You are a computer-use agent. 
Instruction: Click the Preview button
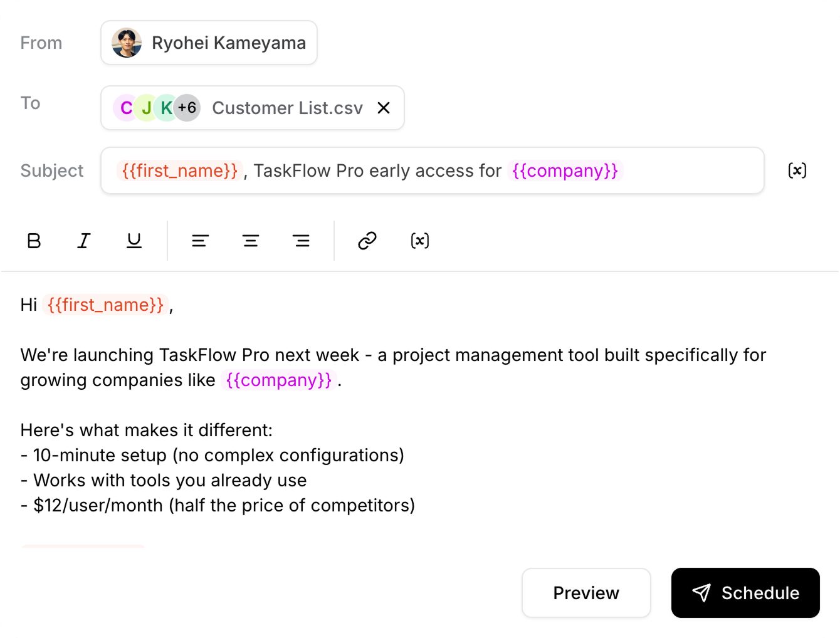pyautogui.click(x=586, y=593)
